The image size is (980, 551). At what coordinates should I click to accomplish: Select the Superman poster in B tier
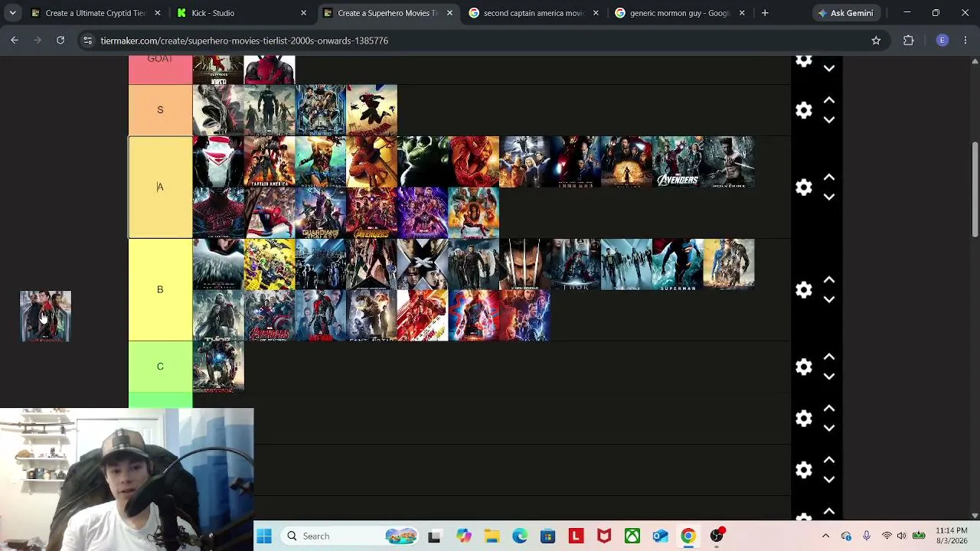click(x=678, y=264)
